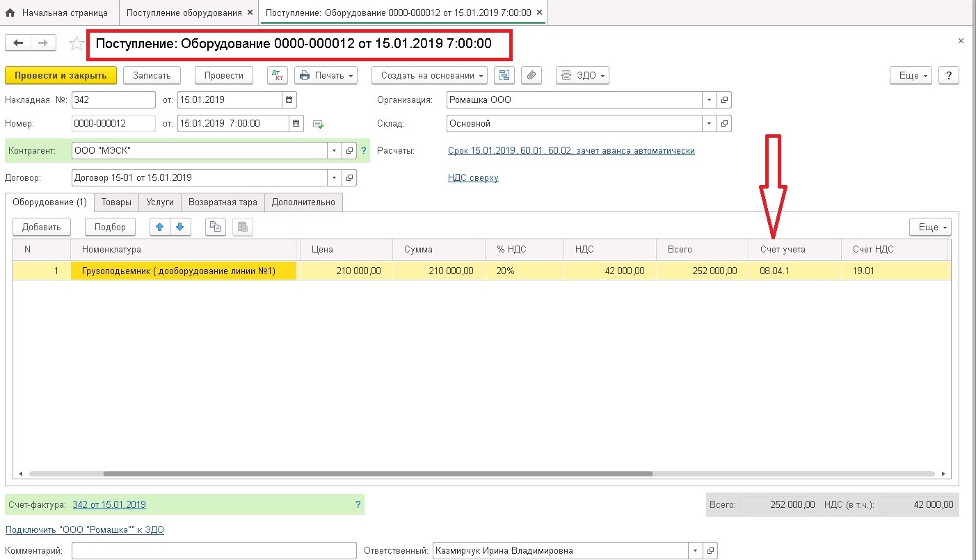This screenshot has height=560, width=976.
Task: Click the document structure icon beside Создать на основании
Action: click(504, 75)
